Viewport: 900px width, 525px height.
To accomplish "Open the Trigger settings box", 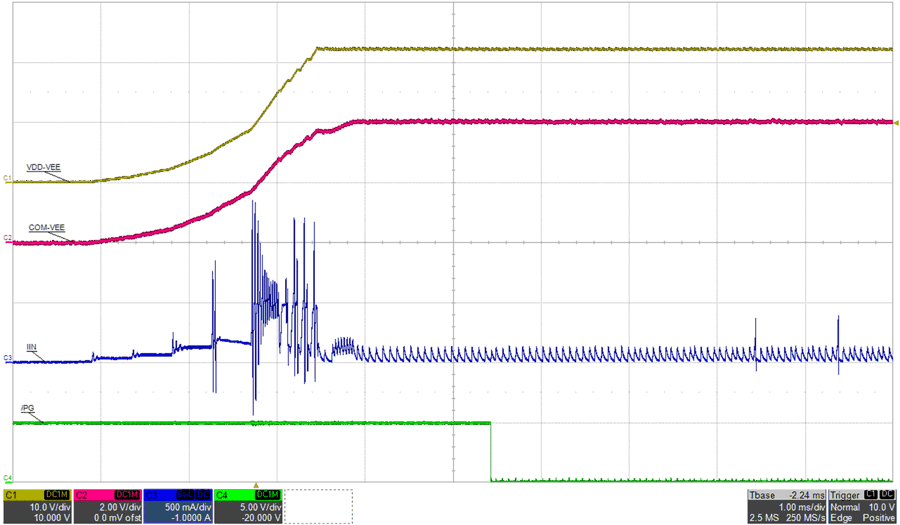I will tap(861, 506).
